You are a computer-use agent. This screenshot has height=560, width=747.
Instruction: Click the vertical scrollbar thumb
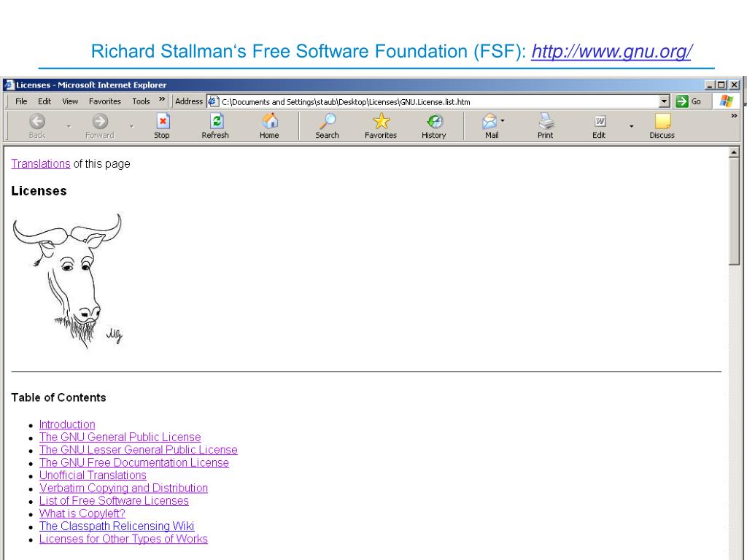coord(734,211)
